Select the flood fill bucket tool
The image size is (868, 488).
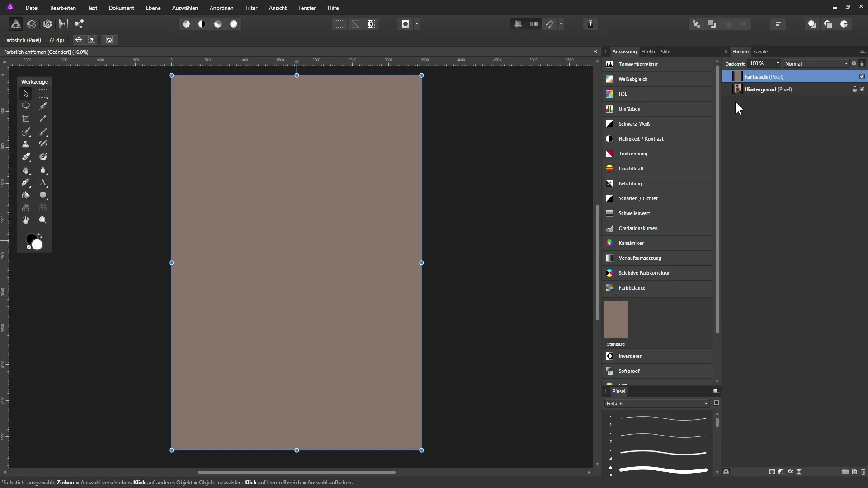[x=26, y=195]
